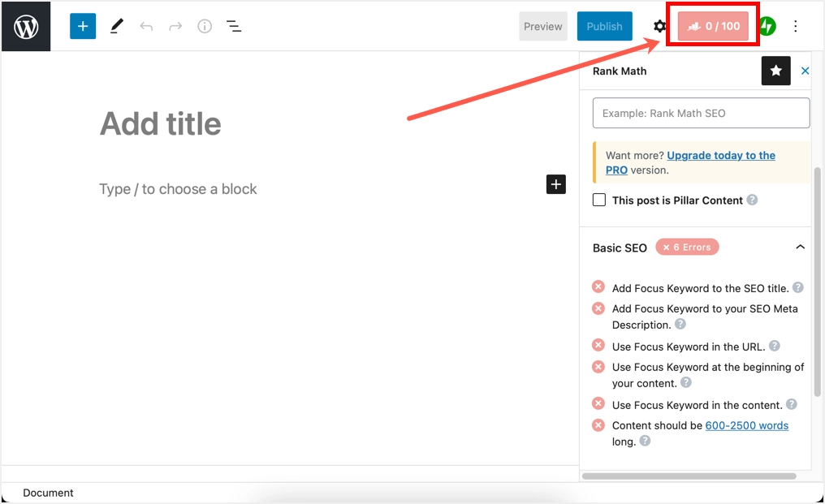Viewport: 825px width, 504px height.
Task: Open the 600-2500 words link
Action: [x=746, y=425]
